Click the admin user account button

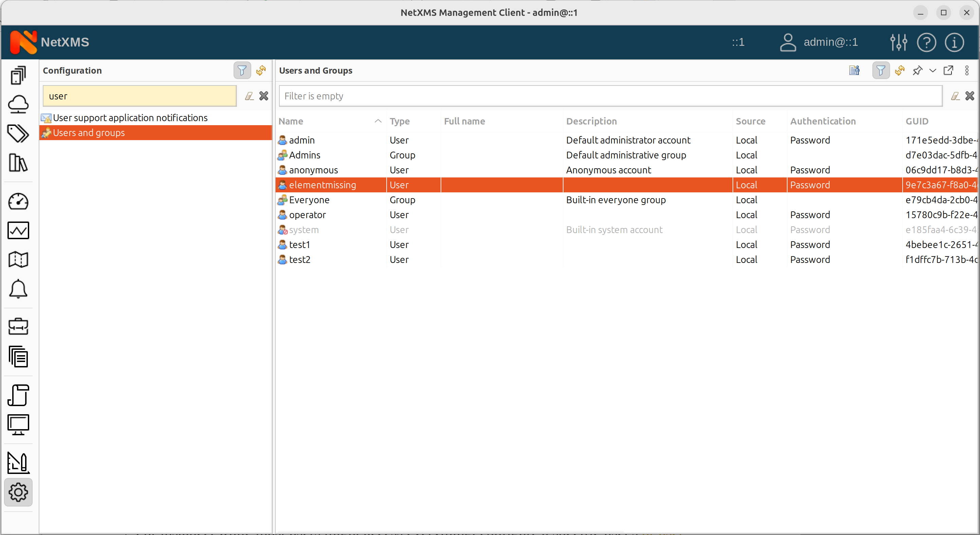(300, 140)
